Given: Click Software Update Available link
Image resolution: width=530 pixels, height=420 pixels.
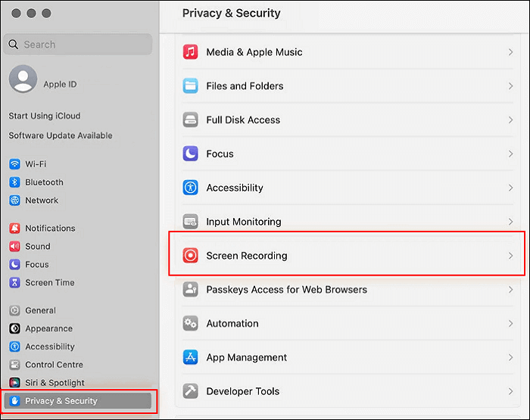Looking at the screenshot, I should [x=61, y=135].
